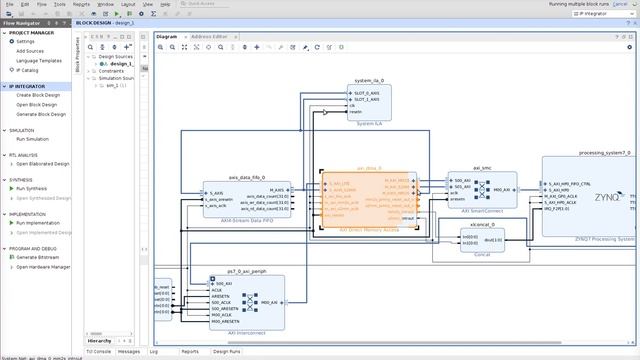
Task: Select the axi_smc crossbar icon
Action: [482, 189]
